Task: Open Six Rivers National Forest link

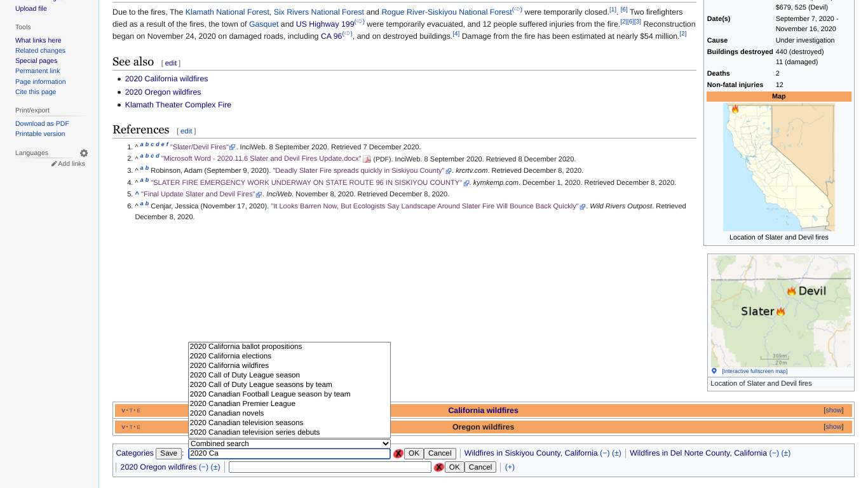Action: [x=319, y=12]
